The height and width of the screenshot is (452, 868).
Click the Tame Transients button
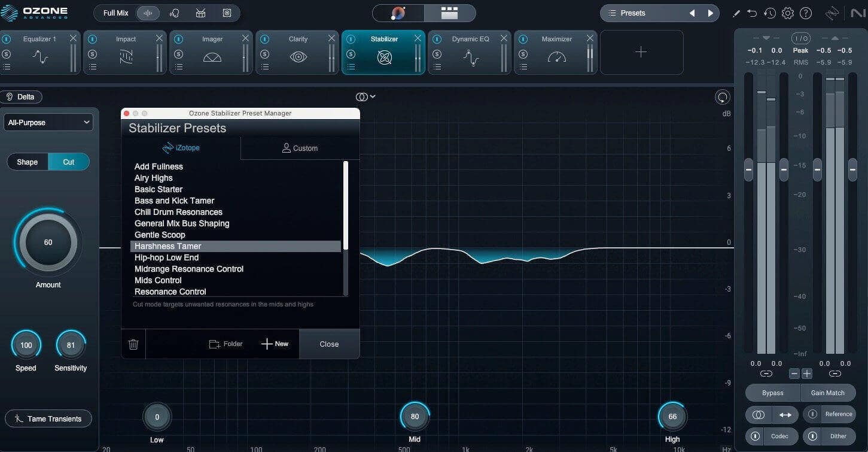[x=48, y=418]
